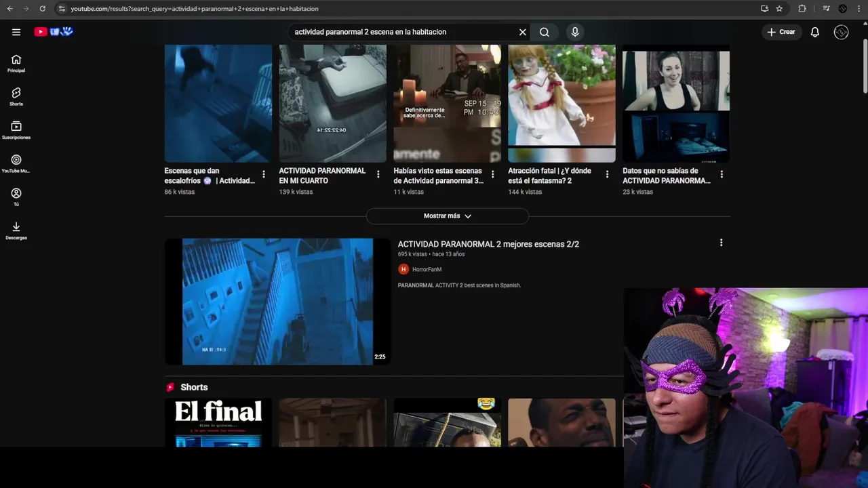Open the hamburger guide menu
This screenshot has height=488, width=868.
[x=16, y=32]
